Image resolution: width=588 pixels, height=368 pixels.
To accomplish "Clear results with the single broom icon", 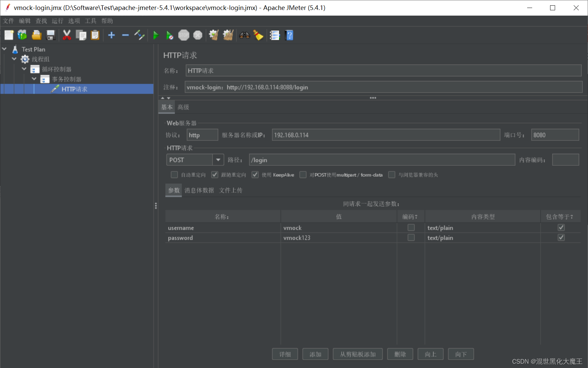I will (214, 35).
